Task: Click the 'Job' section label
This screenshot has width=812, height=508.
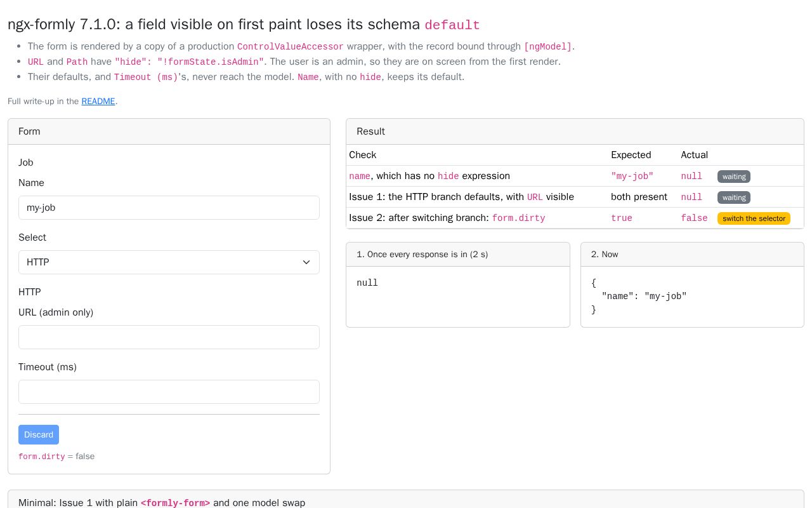Action: coord(26,163)
